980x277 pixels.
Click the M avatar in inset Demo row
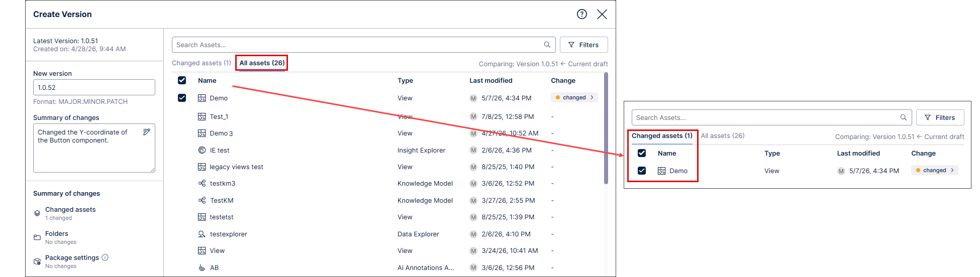coord(841,171)
